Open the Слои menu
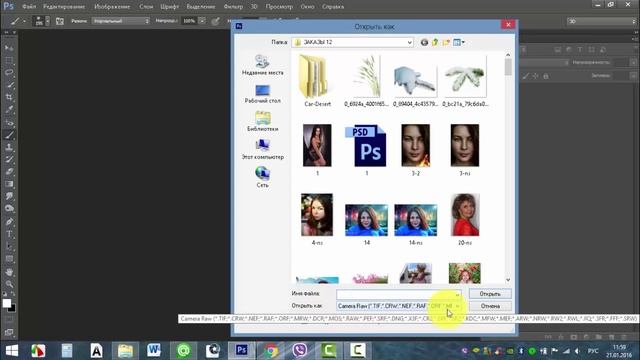The width and height of the screenshot is (640, 360). [x=146, y=7]
